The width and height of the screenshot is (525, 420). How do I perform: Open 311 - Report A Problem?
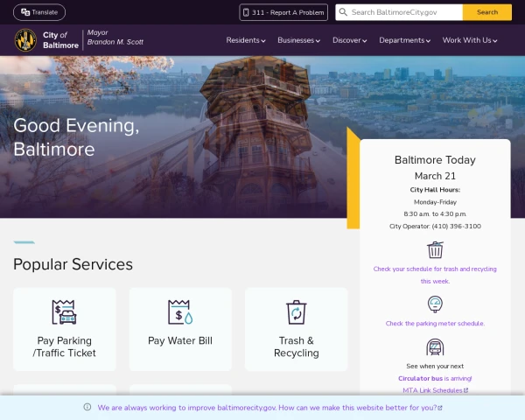click(283, 12)
